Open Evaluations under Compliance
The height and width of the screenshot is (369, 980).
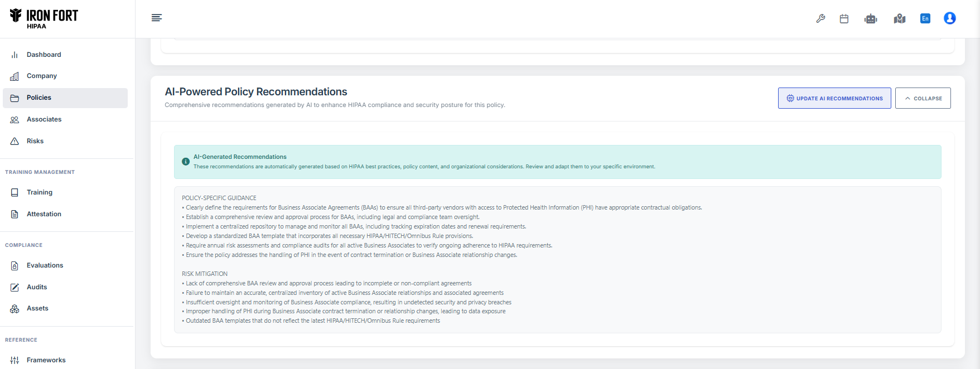point(45,265)
